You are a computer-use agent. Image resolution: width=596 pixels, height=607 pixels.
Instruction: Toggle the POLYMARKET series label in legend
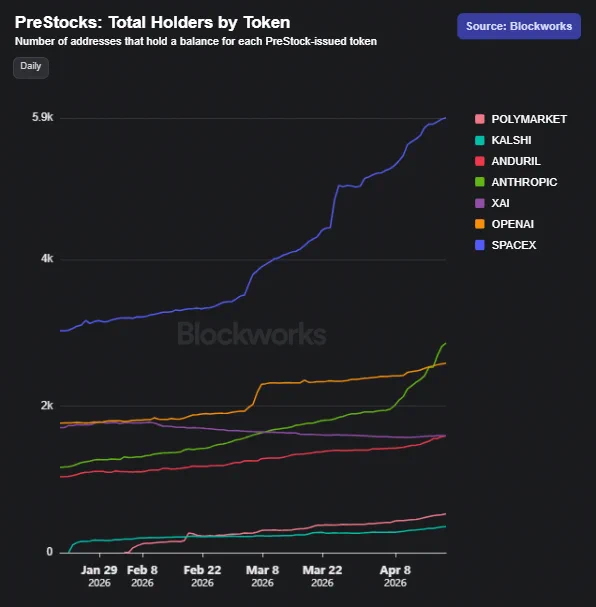click(x=529, y=119)
